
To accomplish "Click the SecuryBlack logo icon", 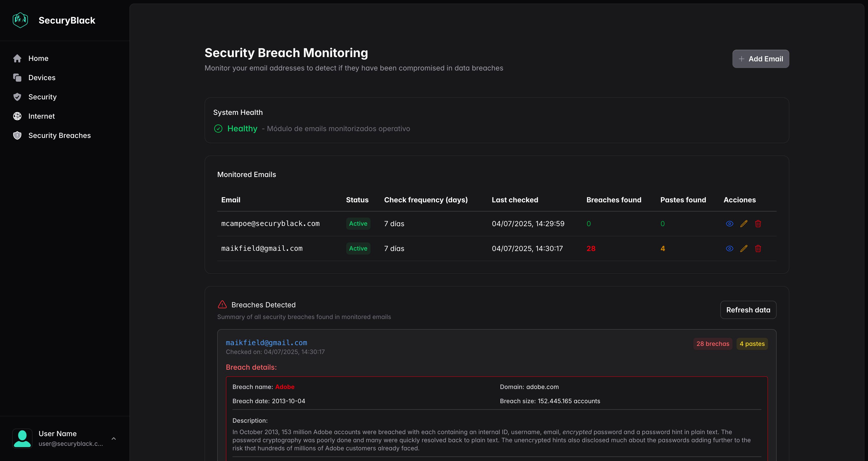I will (20, 20).
